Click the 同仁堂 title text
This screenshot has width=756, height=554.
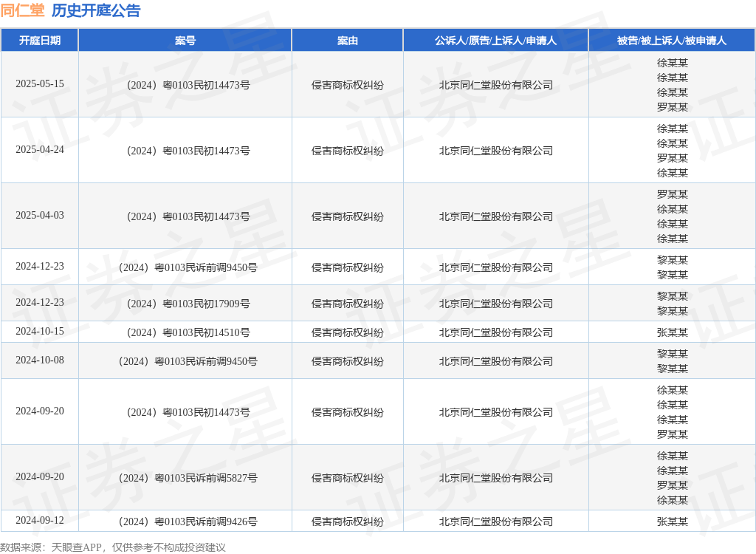tap(23, 10)
